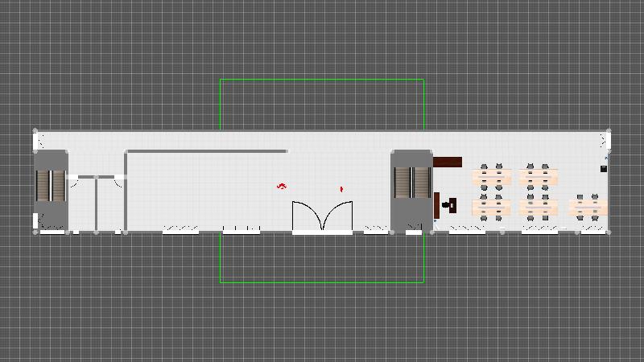
Task: Select the far-right desk with chairs
Action: pyautogui.click(x=588, y=208)
